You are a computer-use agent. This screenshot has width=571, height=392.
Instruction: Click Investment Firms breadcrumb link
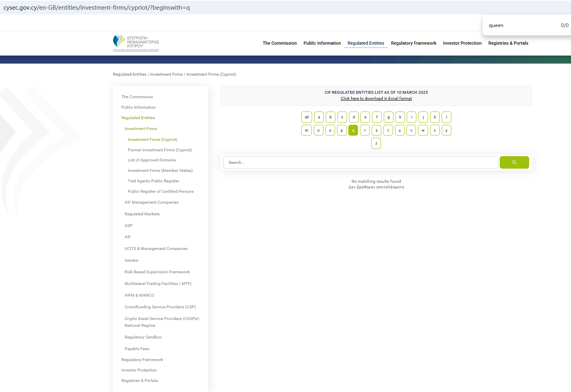166,74
